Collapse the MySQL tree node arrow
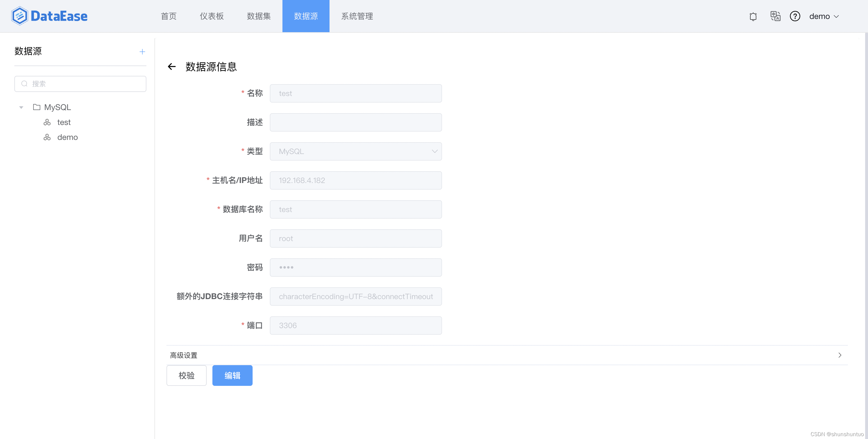The image size is (868, 439). pos(21,107)
